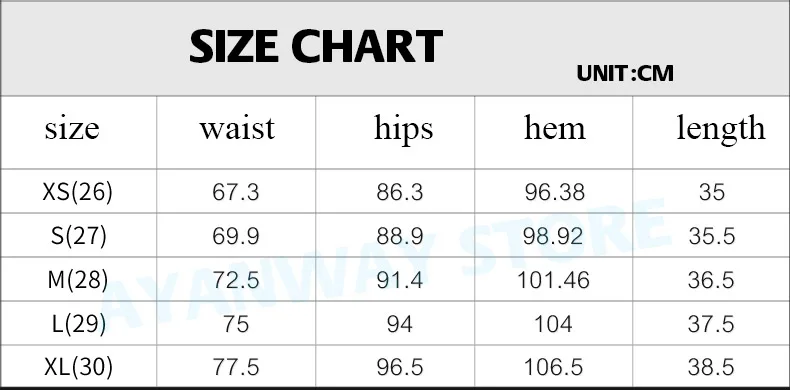Click hem value 101.46

(x=553, y=280)
